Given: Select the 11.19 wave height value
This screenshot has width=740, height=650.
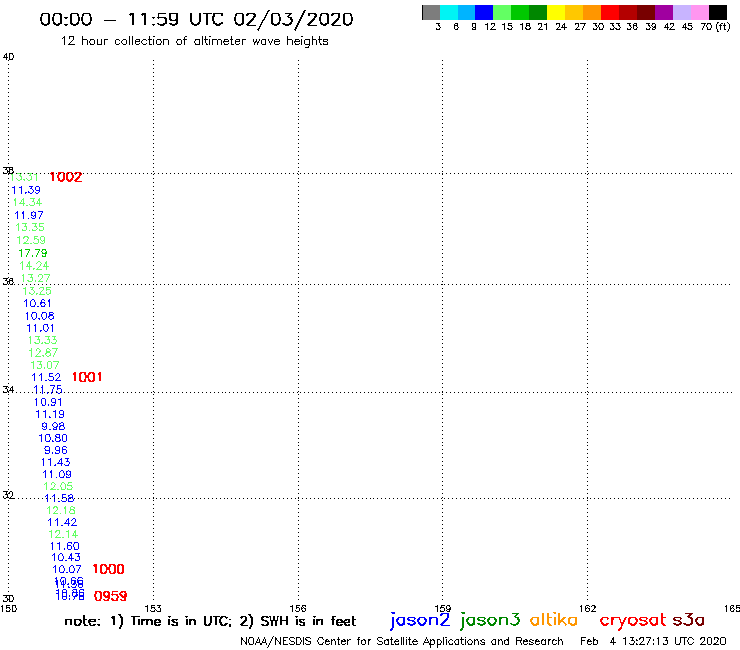Looking at the screenshot, I should click(50, 414).
